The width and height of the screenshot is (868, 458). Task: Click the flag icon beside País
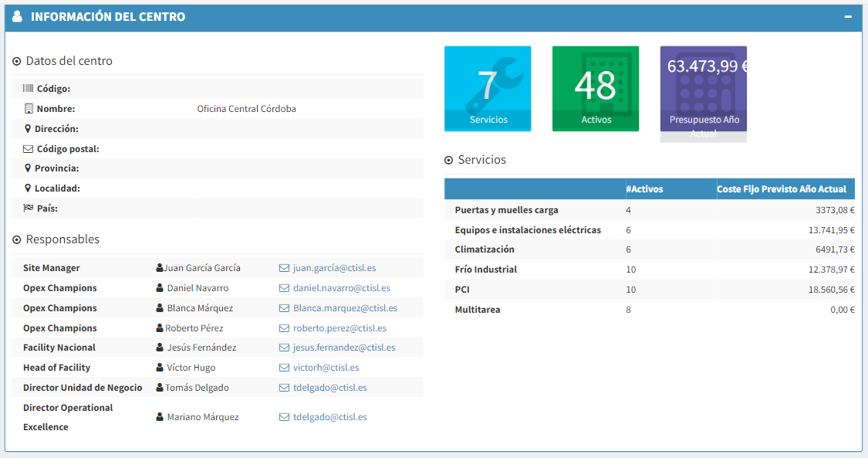[29, 209]
